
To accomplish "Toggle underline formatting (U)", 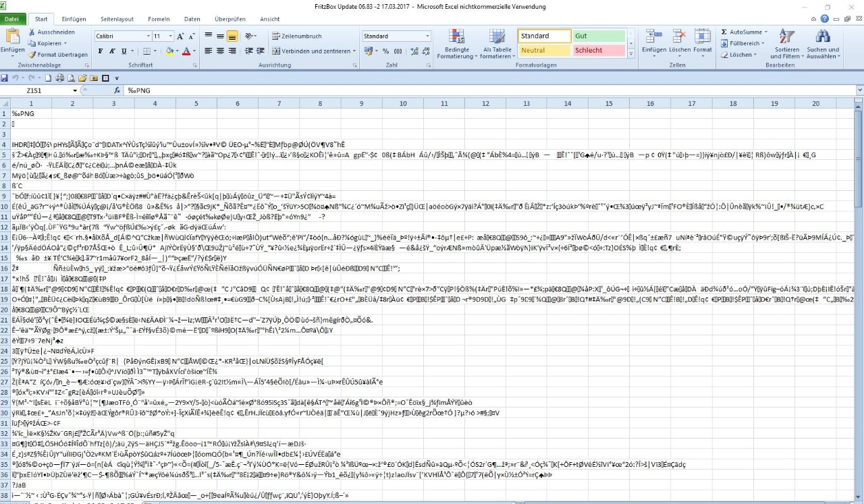I will point(124,51).
